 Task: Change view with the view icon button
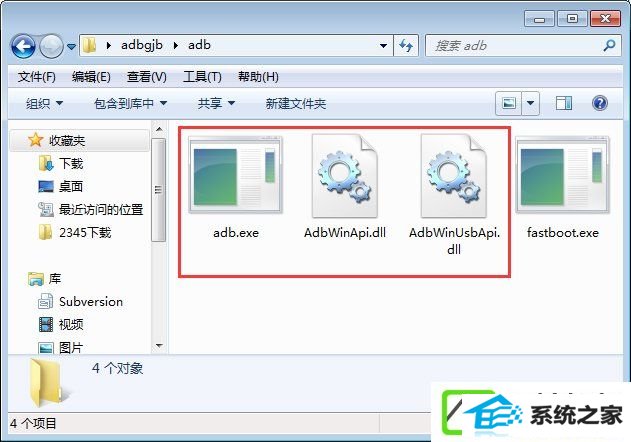click(x=509, y=103)
